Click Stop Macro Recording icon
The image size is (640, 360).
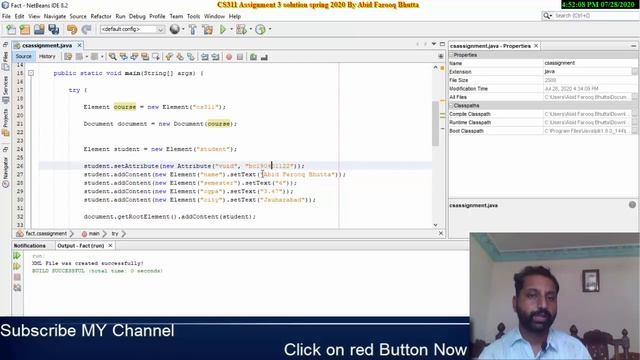coord(240,57)
